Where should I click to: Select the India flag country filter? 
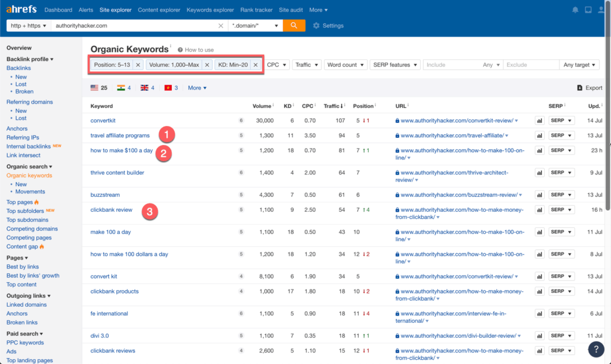pyautogui.click(x=121, y=88)
